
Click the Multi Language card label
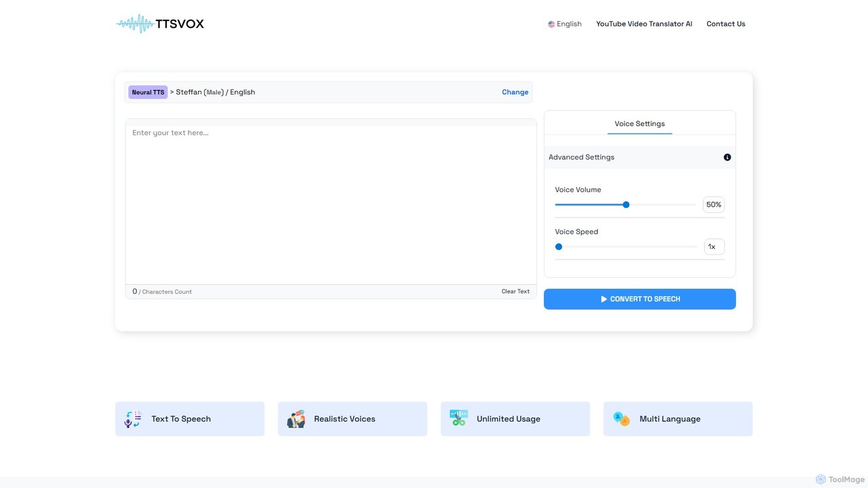pyautogui.click(x=670, y=419)
